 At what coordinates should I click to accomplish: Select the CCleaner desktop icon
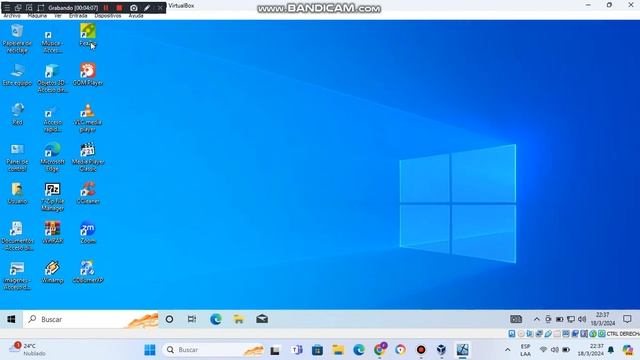point(88,193)
